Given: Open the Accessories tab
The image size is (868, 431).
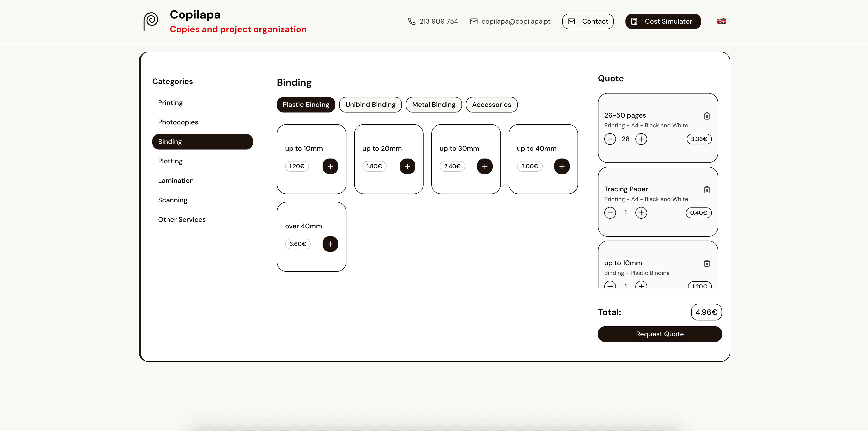Looking at the screenshot, I should 491,104.
